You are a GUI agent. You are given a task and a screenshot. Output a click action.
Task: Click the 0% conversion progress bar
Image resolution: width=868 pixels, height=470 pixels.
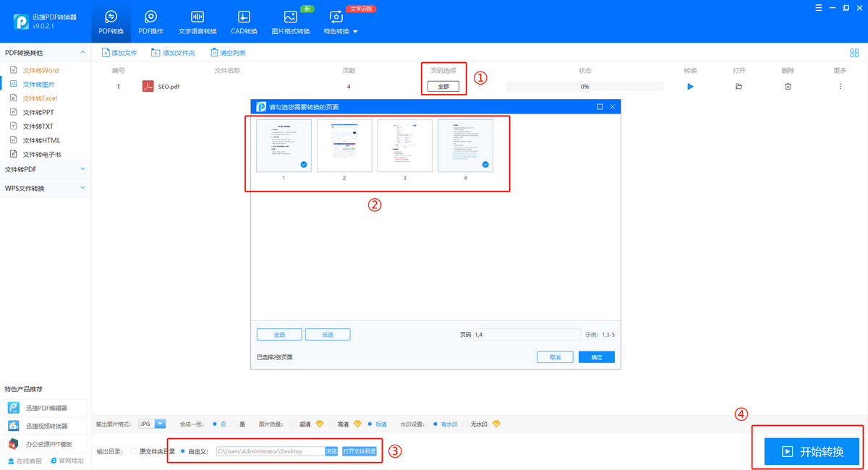point(584,87)
